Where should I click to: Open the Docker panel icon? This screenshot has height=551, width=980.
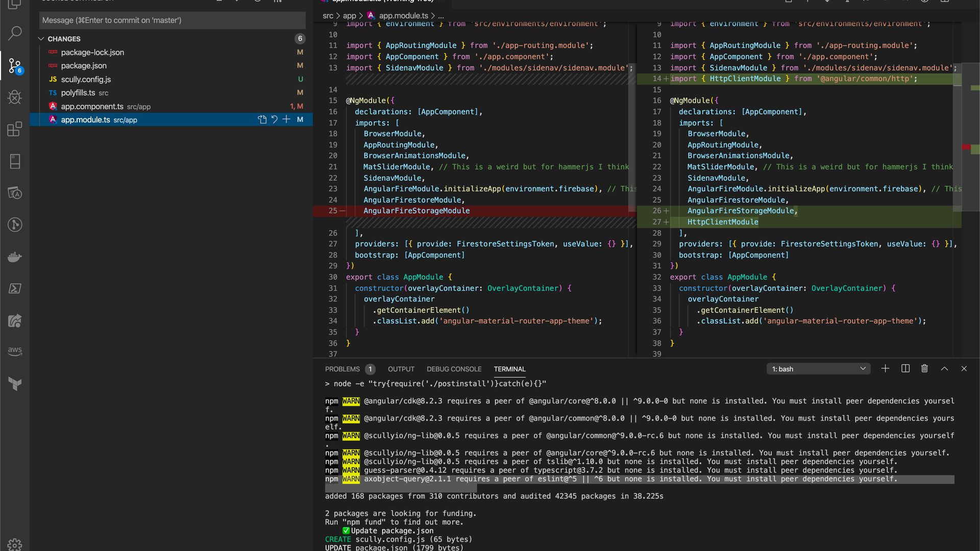15,257
